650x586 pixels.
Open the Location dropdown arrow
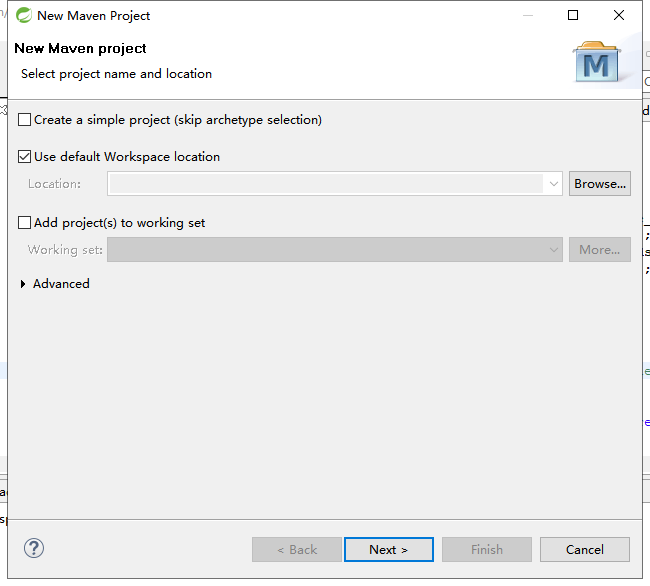[553, 184]
